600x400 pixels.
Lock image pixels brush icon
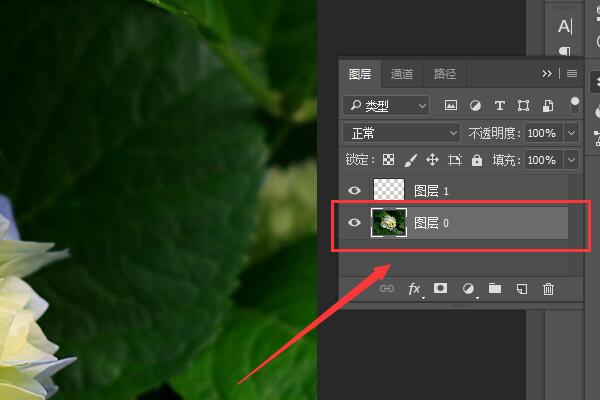[x=410, y=160]
